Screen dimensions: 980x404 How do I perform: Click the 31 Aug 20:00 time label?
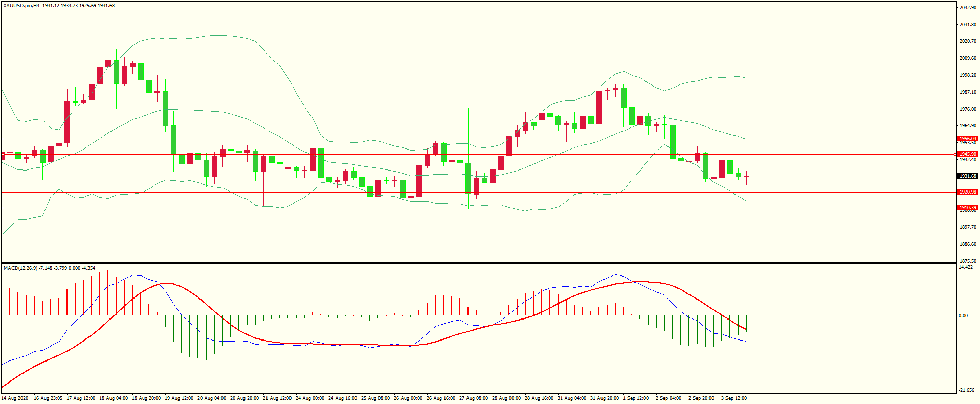coord(605,398)
